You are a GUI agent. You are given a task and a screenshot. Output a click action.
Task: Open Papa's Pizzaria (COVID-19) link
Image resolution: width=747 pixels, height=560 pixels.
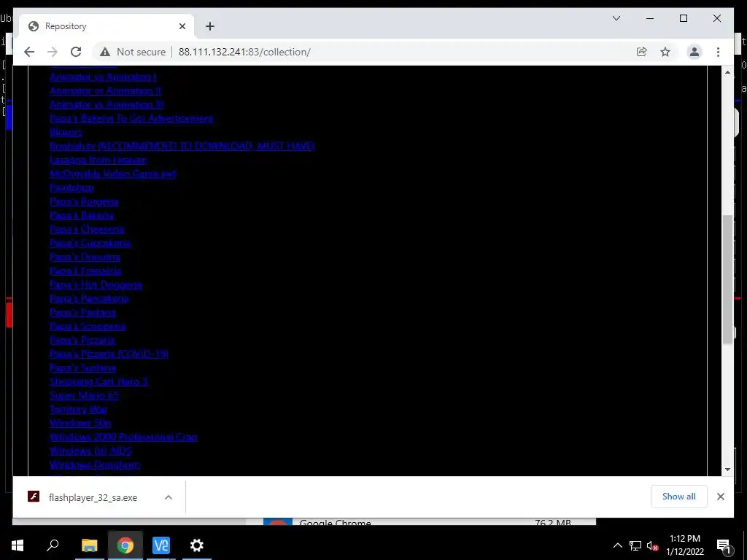(x=109, y=354)
